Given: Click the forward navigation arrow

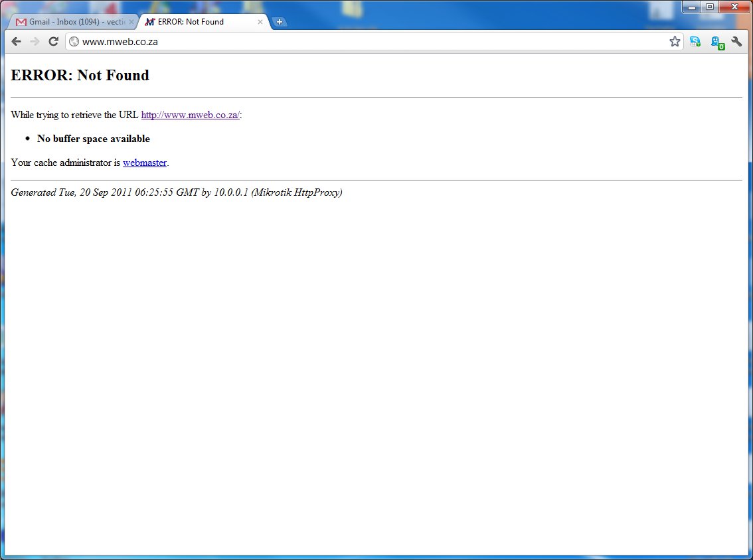Looking at the screenshot, I should (35, 41).
